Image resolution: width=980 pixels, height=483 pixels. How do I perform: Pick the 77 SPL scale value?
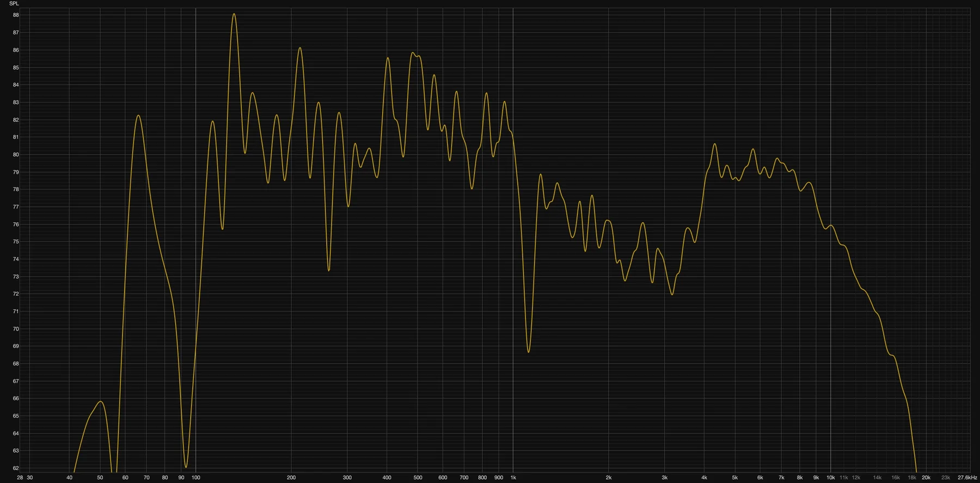pos(16,207)
